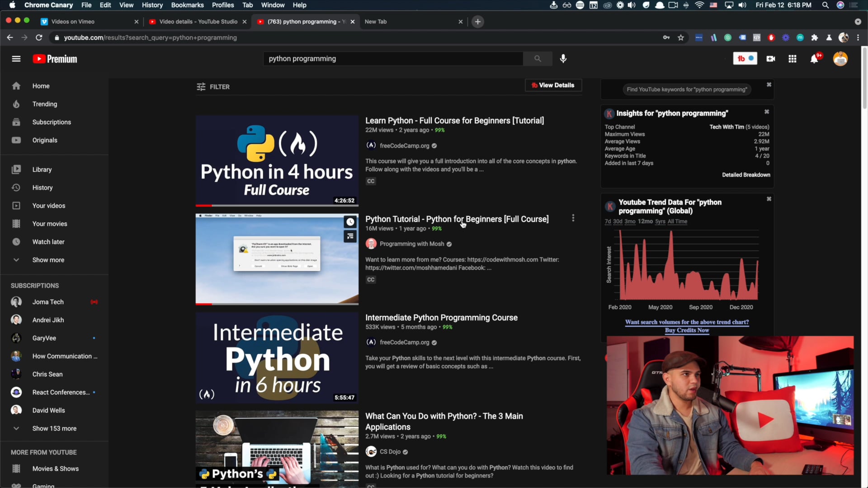Open the YouTube apps grid icon
The width and height of the screenshot is (868, 488).
[x=793, y=59]
